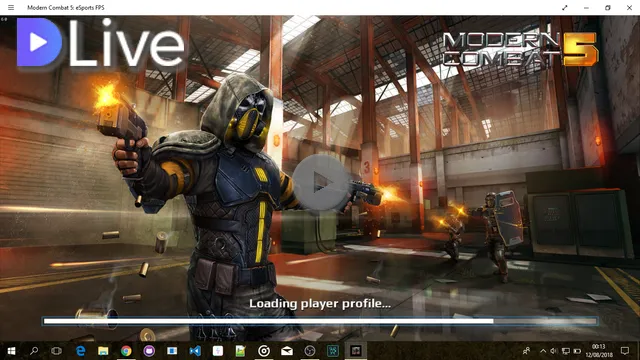Open the clock showing 00:13
Screen dimensions: 640x360
[599, 351]
